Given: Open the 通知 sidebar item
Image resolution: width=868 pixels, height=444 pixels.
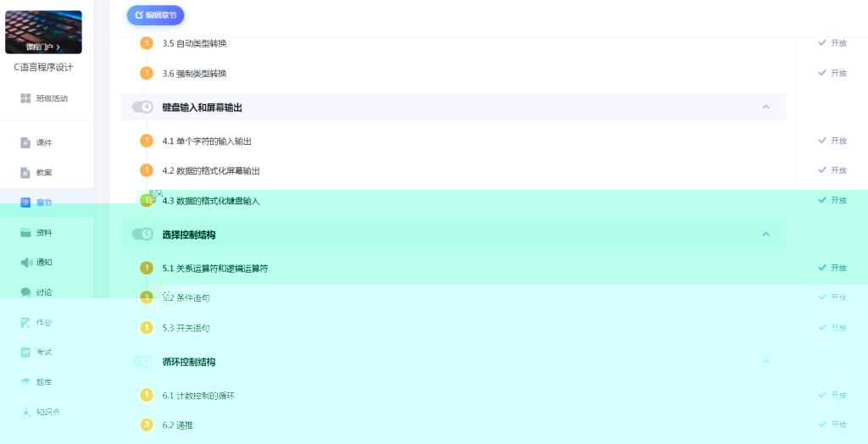Looking at the screenshot, I should pos(44,263).
